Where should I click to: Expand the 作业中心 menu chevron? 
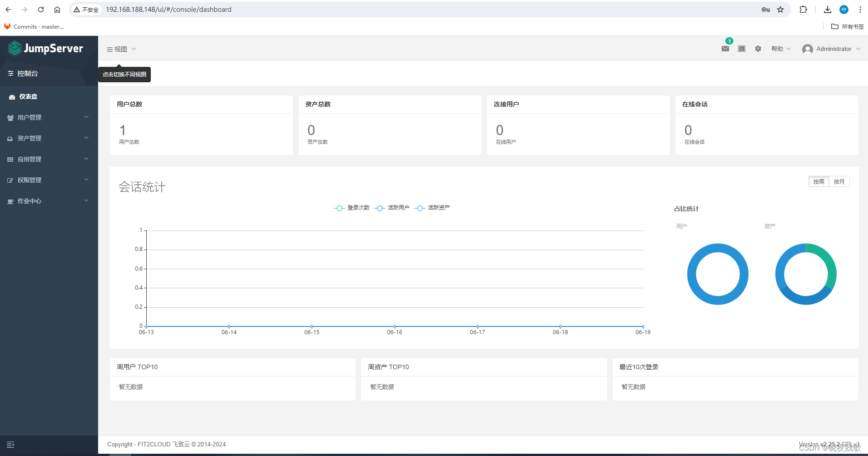click(86, 201)
